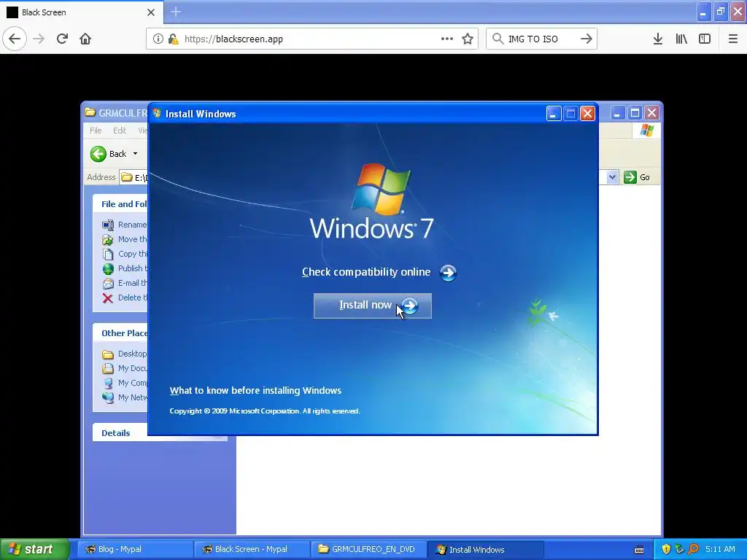This screenshot has width=747, height=560.
Task: Click the search go arrow
Action: [587, 39]
